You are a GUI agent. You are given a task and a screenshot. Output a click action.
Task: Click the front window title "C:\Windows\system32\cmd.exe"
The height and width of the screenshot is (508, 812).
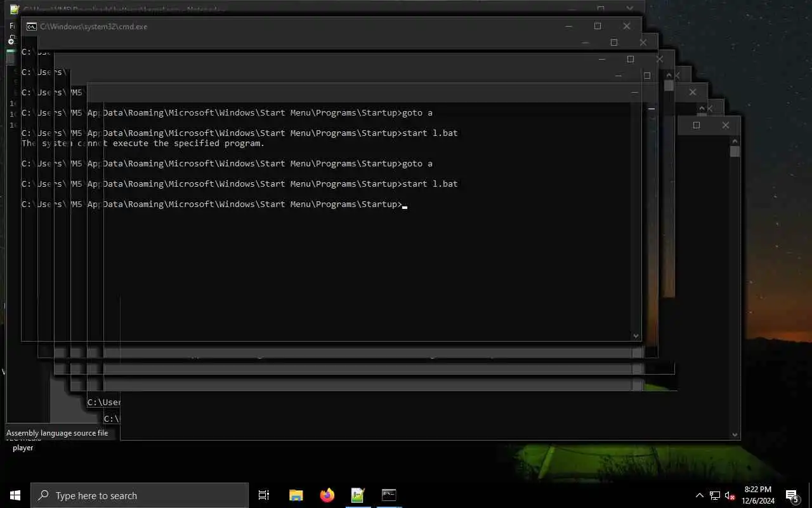pyautogui.click(x=94, y=27)
